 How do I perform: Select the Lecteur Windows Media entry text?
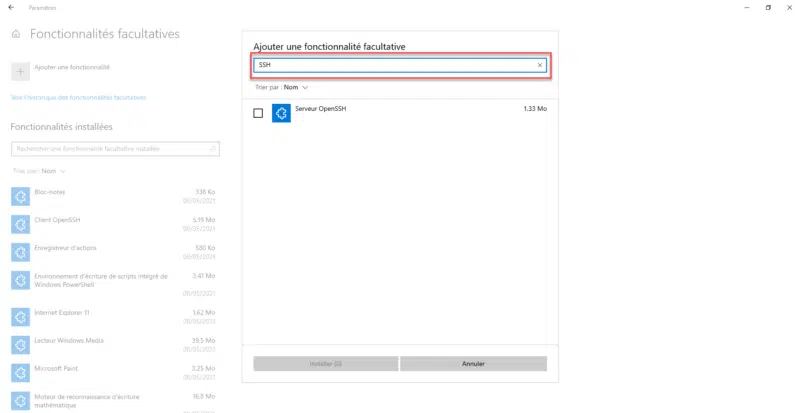coord(69,341)
